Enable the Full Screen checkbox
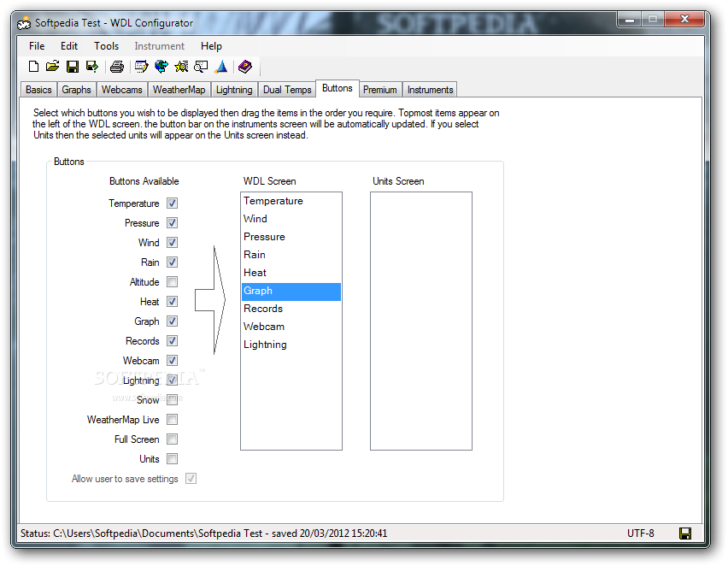Screen dimensions: 728x566 (172, 439)
